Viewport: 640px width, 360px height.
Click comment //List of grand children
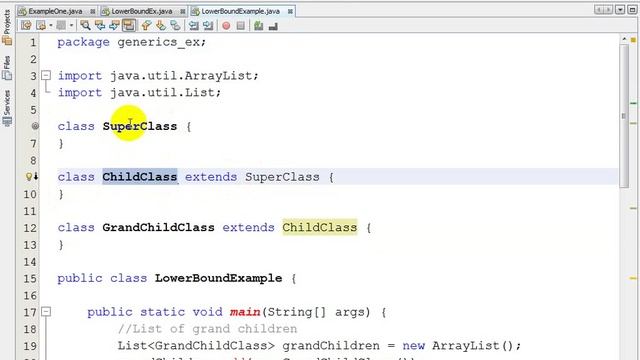(x=207, y=329)
